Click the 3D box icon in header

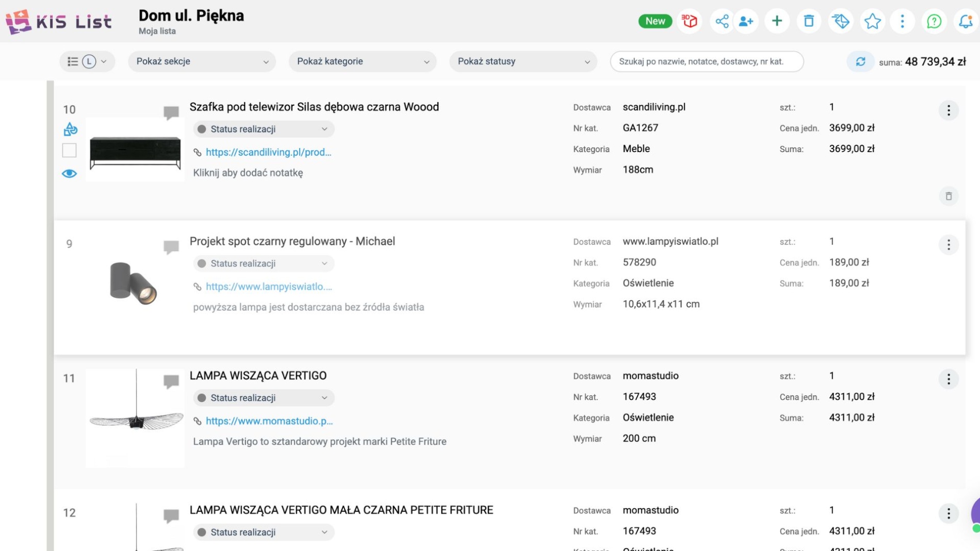coord(689,21)
